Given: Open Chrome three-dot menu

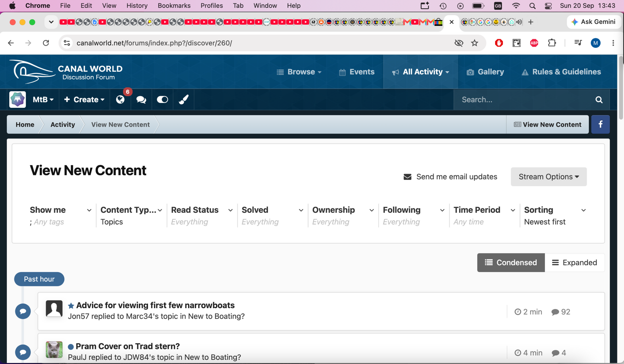Looking at the screenshot, I should tap(613, 43).
